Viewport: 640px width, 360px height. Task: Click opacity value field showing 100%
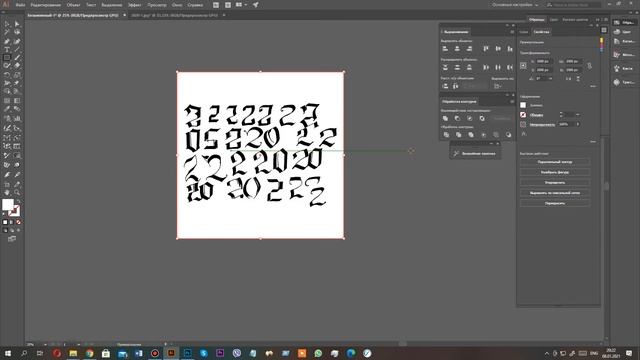point(565,124)
